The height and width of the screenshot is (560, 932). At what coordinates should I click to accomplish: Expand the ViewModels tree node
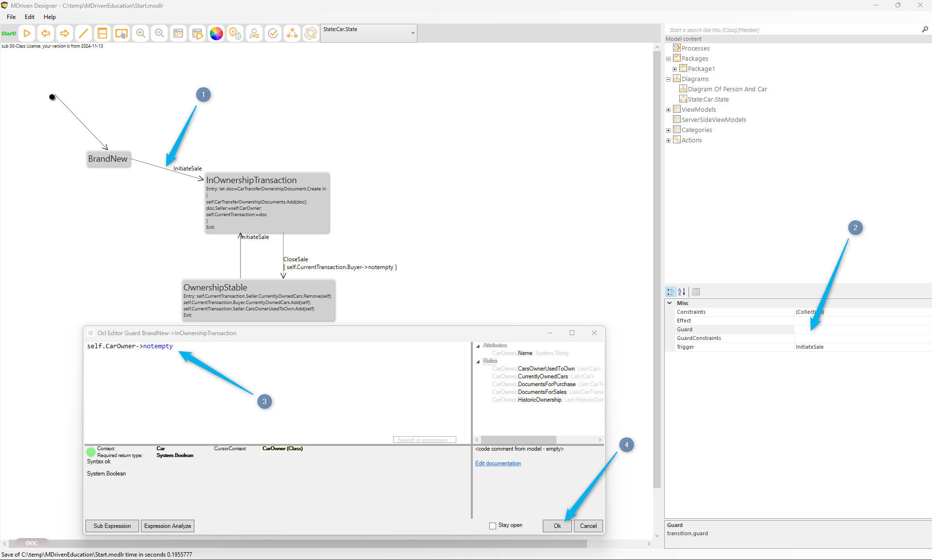pos(669,110)
